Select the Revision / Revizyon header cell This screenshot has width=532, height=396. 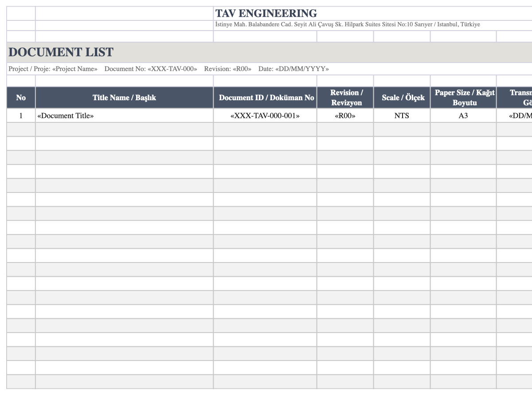point(345,98)
